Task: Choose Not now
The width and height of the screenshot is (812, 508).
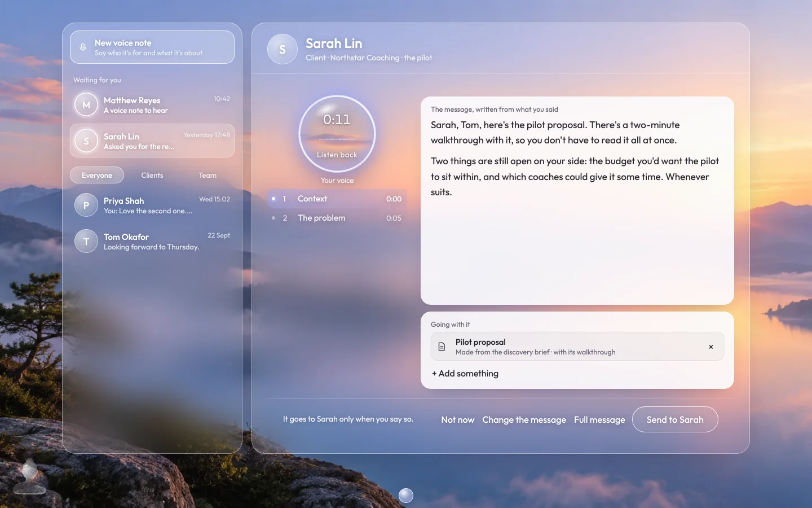Action: coord(458,419)
